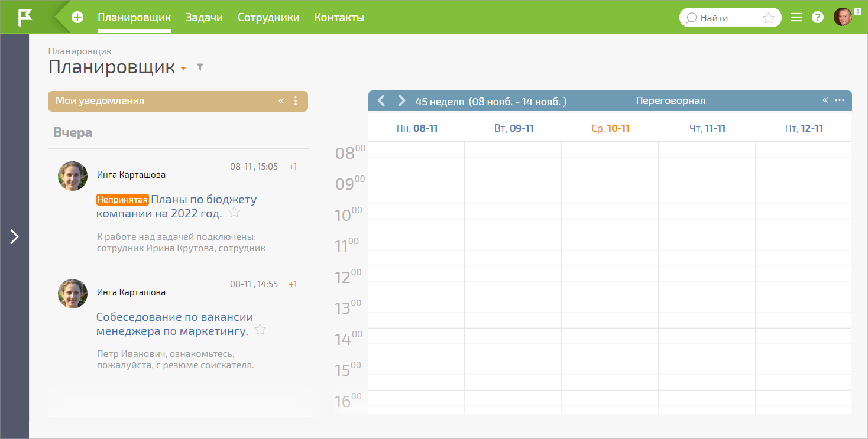868x439 pixels.
Task: Click Инга Карташова avatar at 14:55
Action: (x=73, y=293)
